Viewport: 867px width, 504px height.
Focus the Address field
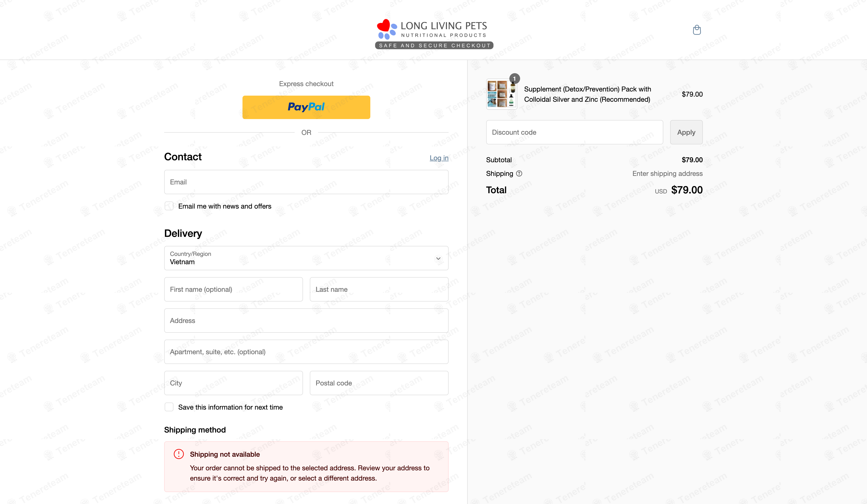click(x=306, y=321)
